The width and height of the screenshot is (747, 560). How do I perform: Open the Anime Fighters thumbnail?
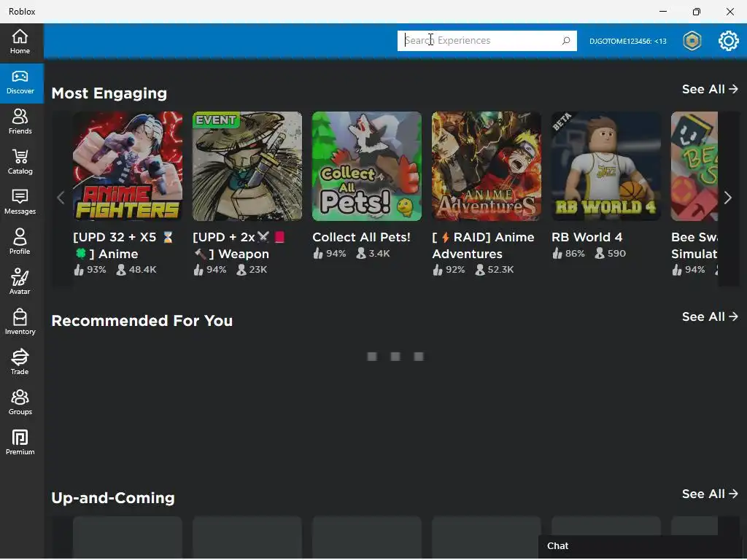128,166
